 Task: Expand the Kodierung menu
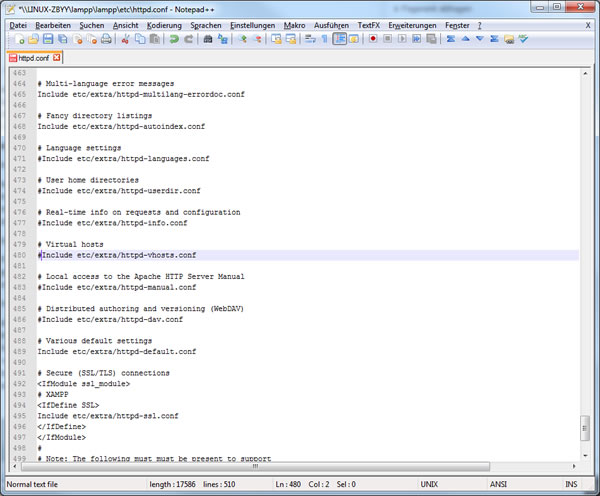(164, 23)
